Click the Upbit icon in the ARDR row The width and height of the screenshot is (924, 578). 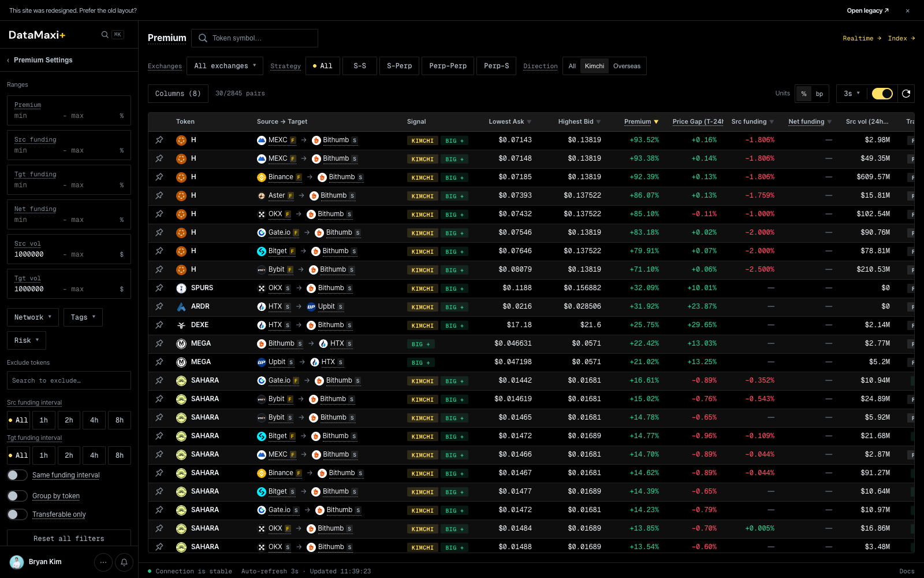click(311, 306)
